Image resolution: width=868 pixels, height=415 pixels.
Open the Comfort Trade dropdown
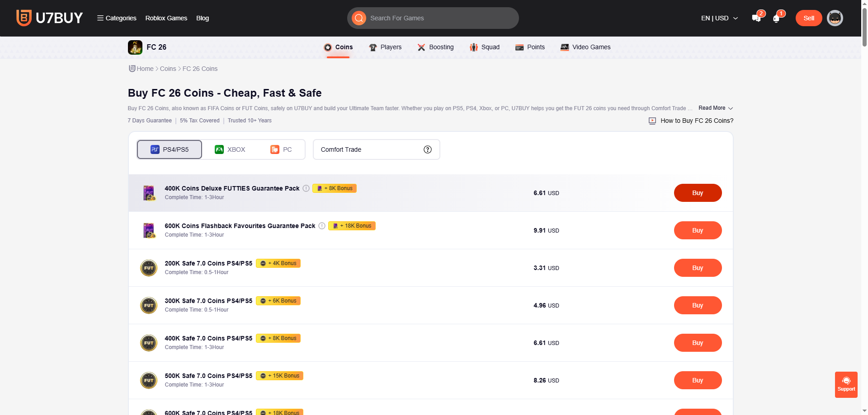(376, 149)
